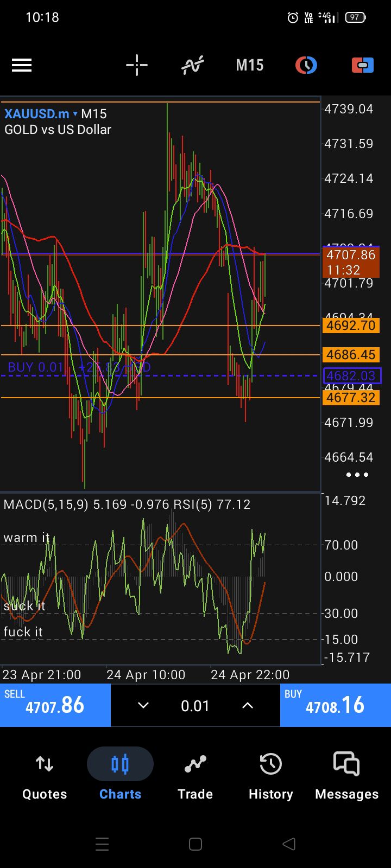This screenshot has width=391, height=868.
Task: Switch to the Charts tab
Action: pyautogui.click(x=120, y=764)
